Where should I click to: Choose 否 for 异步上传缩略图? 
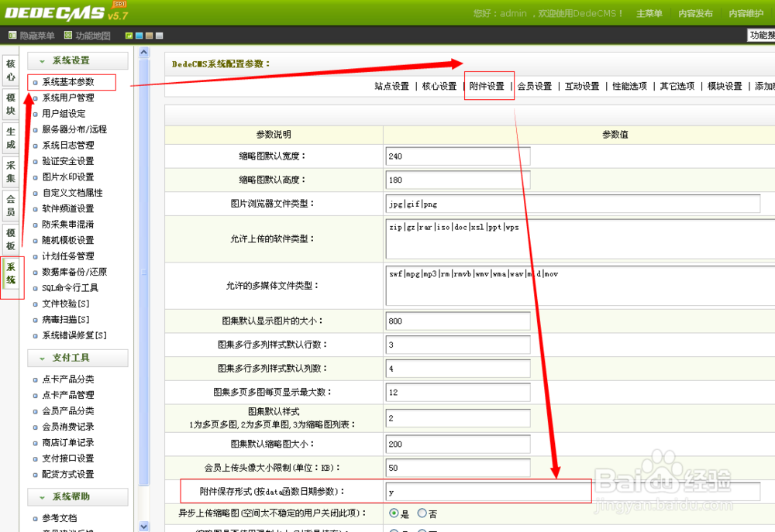(x=422, y=513)
